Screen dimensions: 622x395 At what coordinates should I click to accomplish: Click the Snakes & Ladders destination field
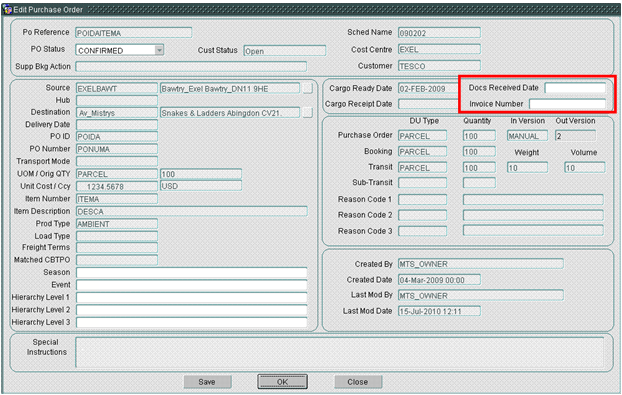(230, 113)
